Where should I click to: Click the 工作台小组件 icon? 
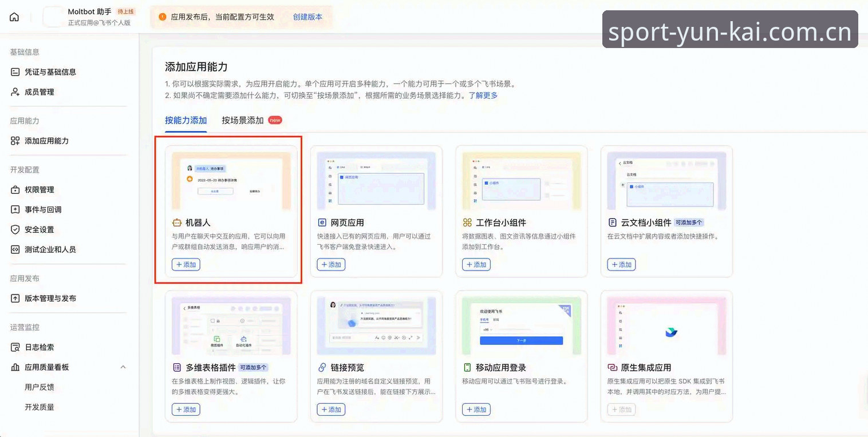coord(467,223)
